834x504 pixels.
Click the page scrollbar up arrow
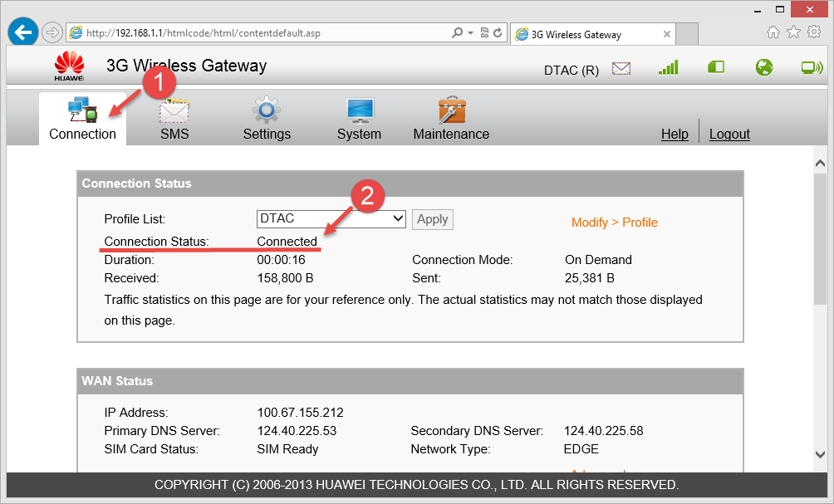click(x=820, y=164)
